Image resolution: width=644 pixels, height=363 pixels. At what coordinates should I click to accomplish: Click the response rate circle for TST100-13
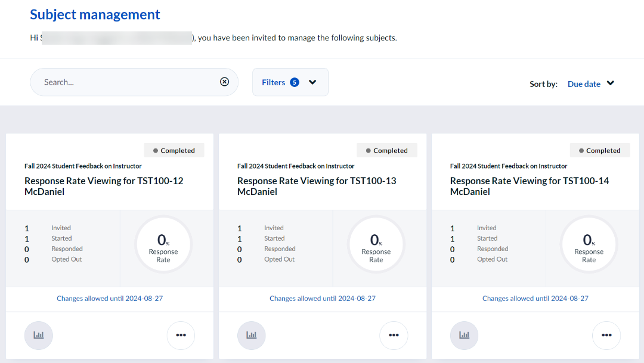376,244
